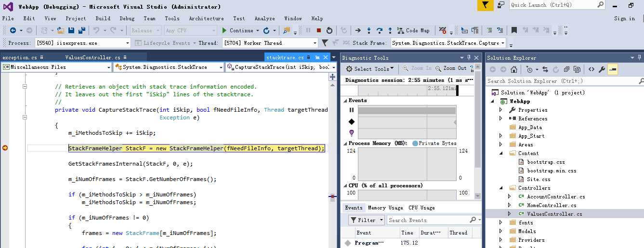Open the CaptureStackTrace member dropdown
The width and height of the screenshot is (644, 248).
click(x=333, y=67)
